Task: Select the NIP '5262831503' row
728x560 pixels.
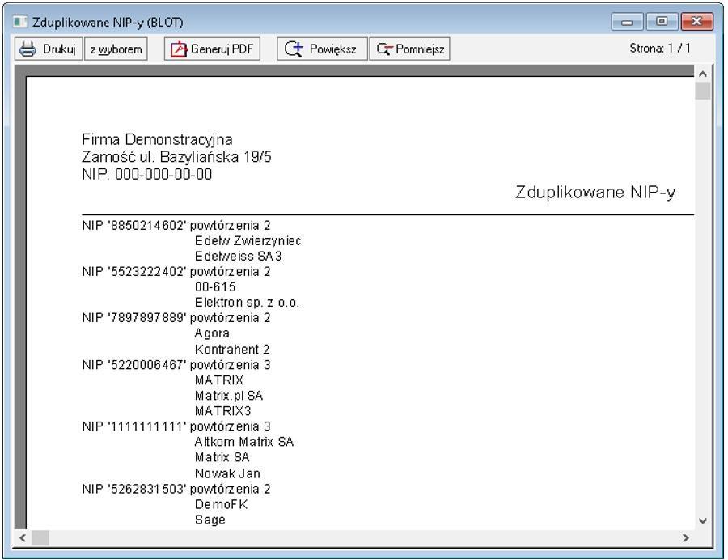Action: coord(176,489)
